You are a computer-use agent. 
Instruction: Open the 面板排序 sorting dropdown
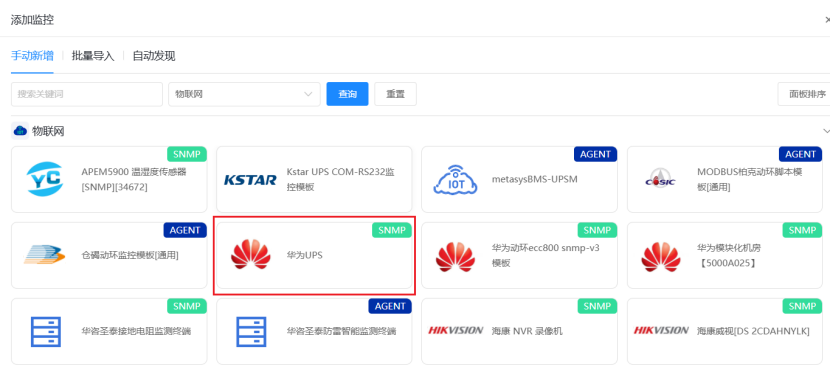(x=804, y=94)
